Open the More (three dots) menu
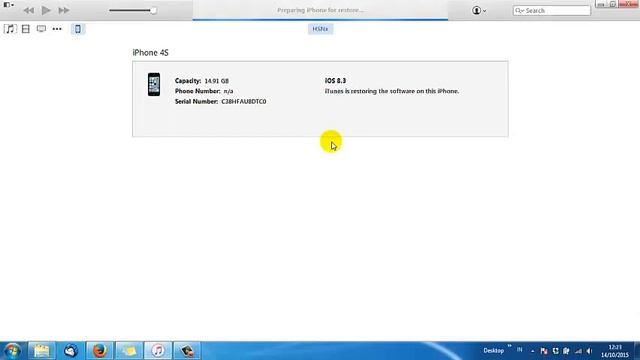The height and width of the screenshot is (360, 640). coord(57,29)
